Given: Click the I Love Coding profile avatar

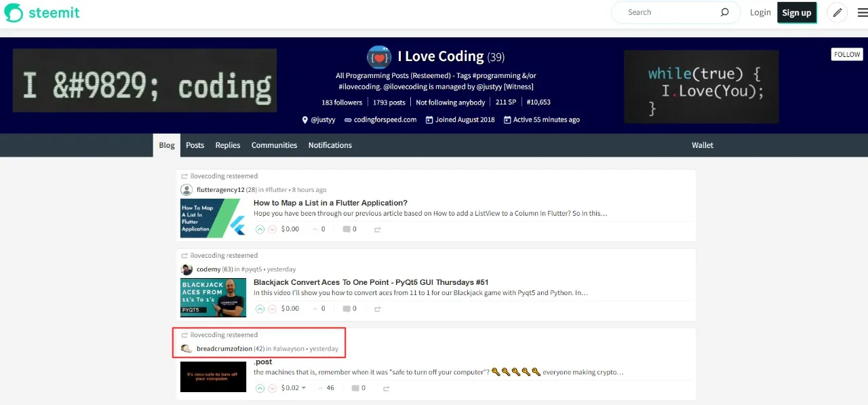Looking at the screenshot, I should [379, 57].
